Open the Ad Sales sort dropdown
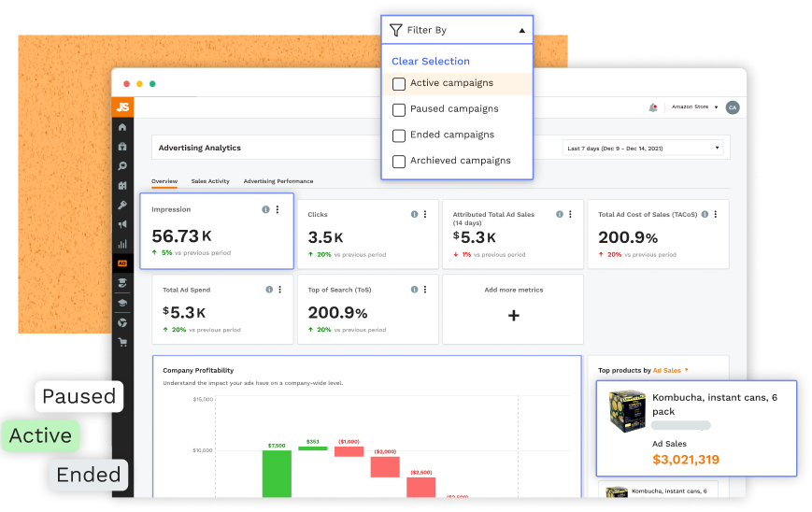This screenshot has width=812, height=512. 671,370
